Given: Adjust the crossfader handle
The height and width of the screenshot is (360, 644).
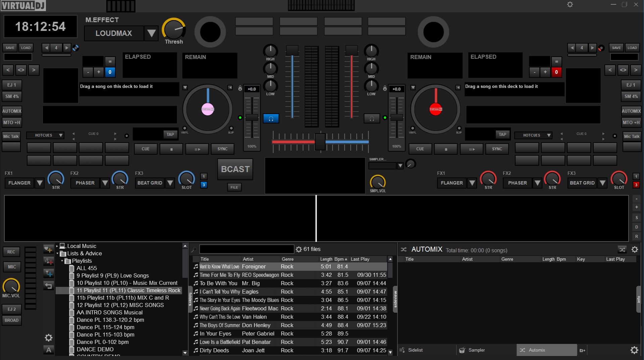Looking at the screenshot, I should click(x=320, y=142).
